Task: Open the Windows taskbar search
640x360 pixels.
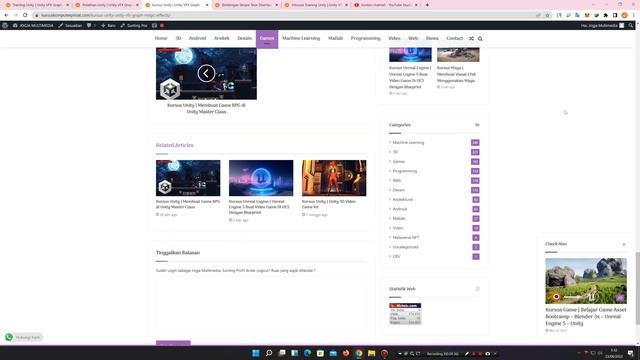Action: pos(269,353)
